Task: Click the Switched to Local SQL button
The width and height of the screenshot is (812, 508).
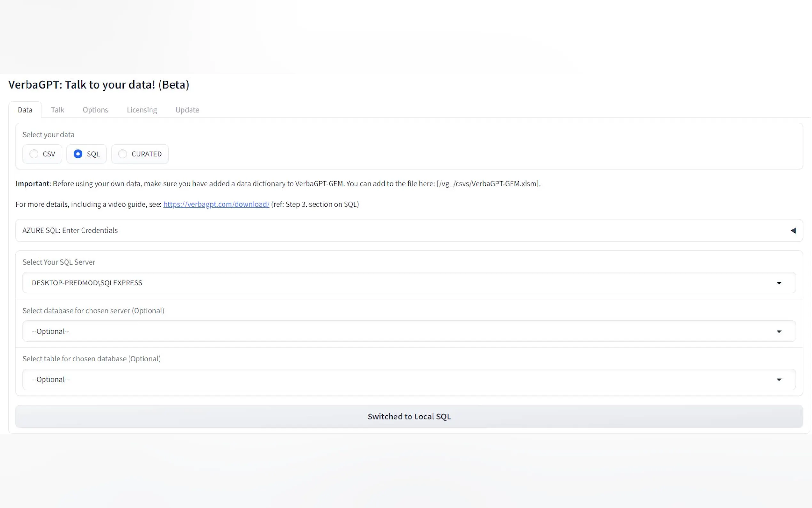Action: coord(409,416)
